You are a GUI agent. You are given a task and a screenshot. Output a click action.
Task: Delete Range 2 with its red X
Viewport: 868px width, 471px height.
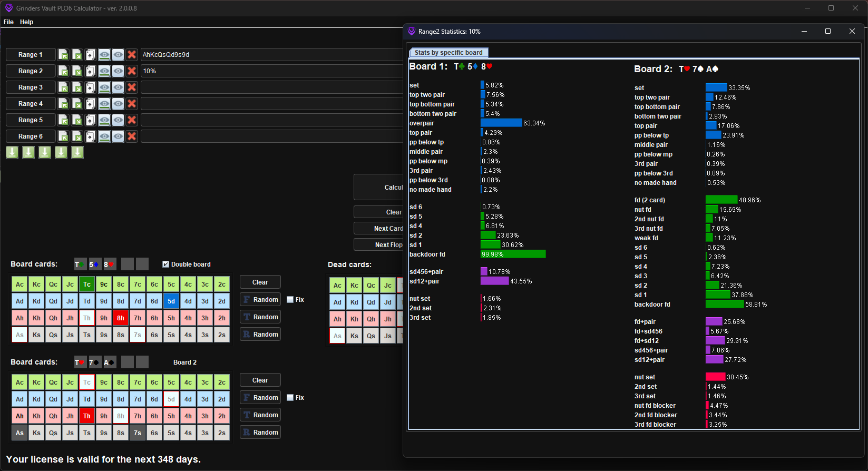(132, 71)
